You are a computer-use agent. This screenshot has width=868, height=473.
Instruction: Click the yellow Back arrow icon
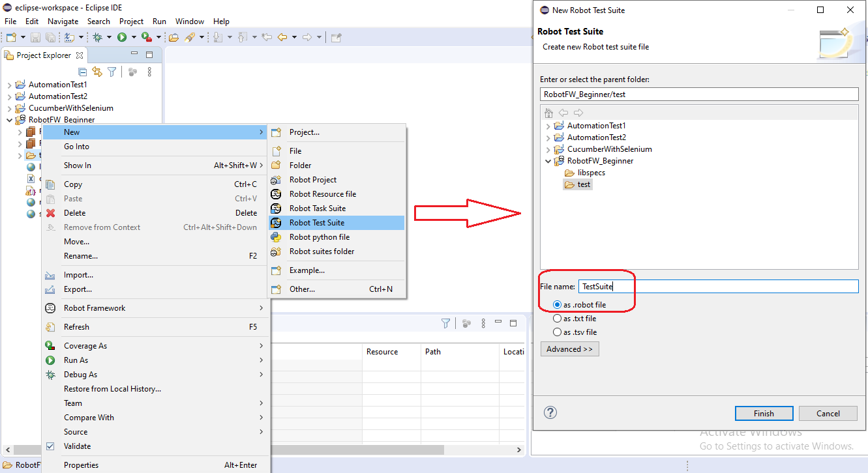(282, 38)
